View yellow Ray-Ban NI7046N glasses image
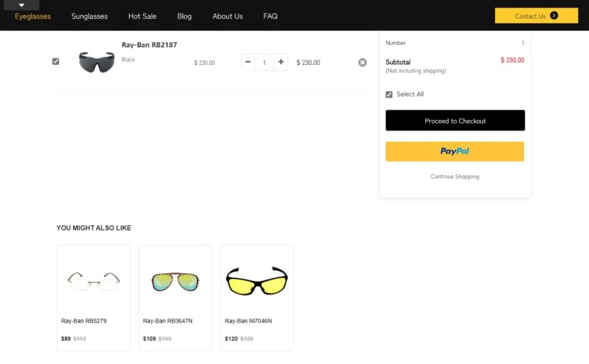 click(x=257, y=281)
